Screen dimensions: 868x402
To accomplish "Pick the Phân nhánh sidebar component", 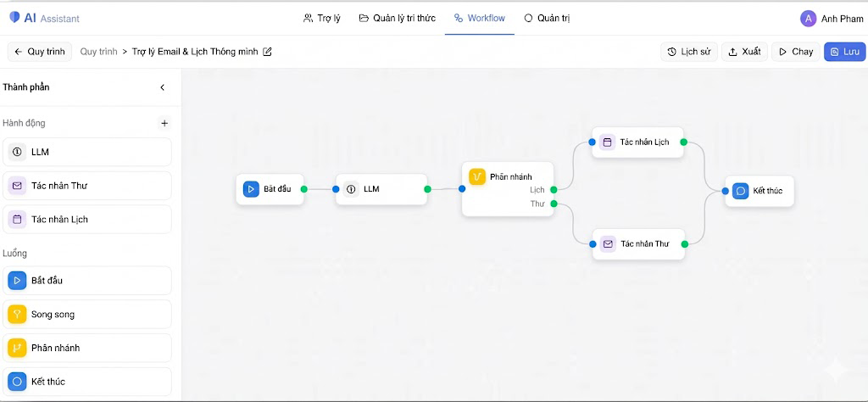I will tap(87, 348).
